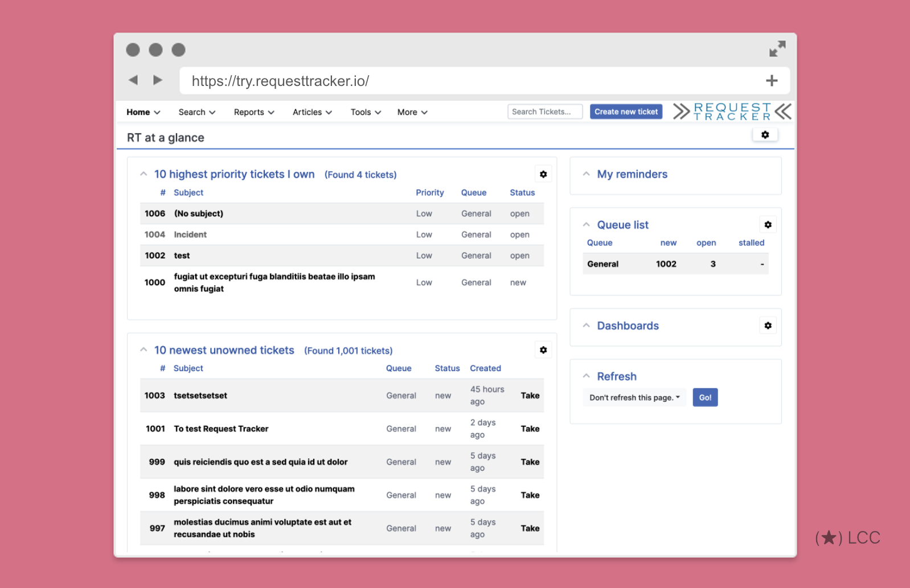The width and height of the screenshot is (910, 588).
Task: Open settings gear for RT at a glance
Action: pyautogui.click(x=765, y=135)
